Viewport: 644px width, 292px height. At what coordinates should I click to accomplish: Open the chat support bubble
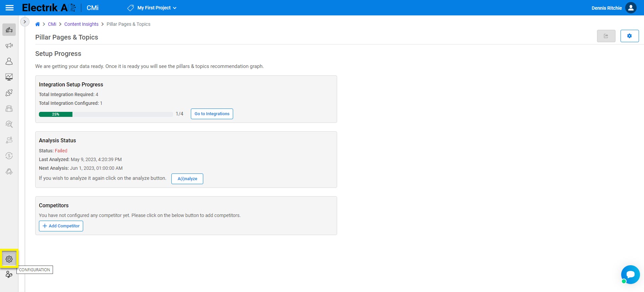(630, 275)
